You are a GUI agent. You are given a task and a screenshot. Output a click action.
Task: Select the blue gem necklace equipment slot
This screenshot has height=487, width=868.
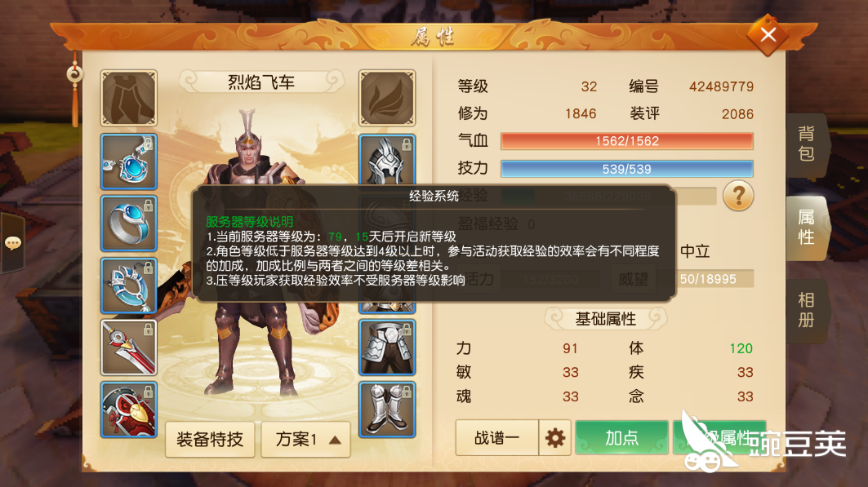[128, 162]
